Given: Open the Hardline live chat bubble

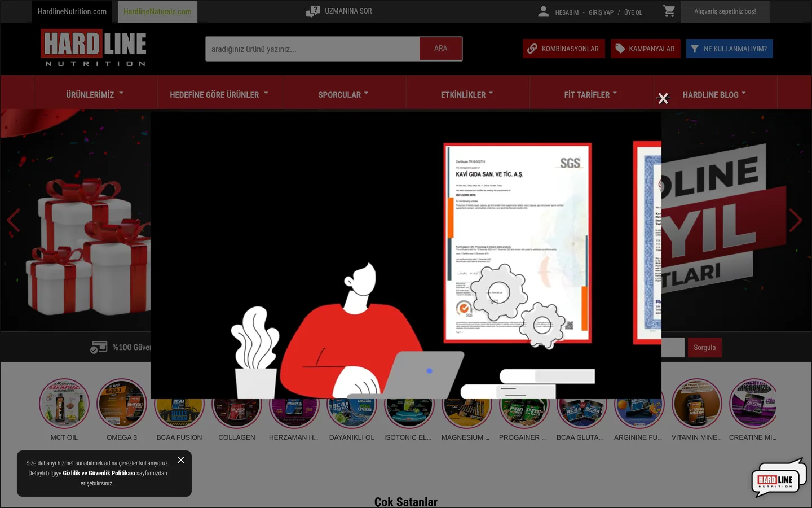Looking at the screenshot, I should pyautogui.click(x=778, y=478).
